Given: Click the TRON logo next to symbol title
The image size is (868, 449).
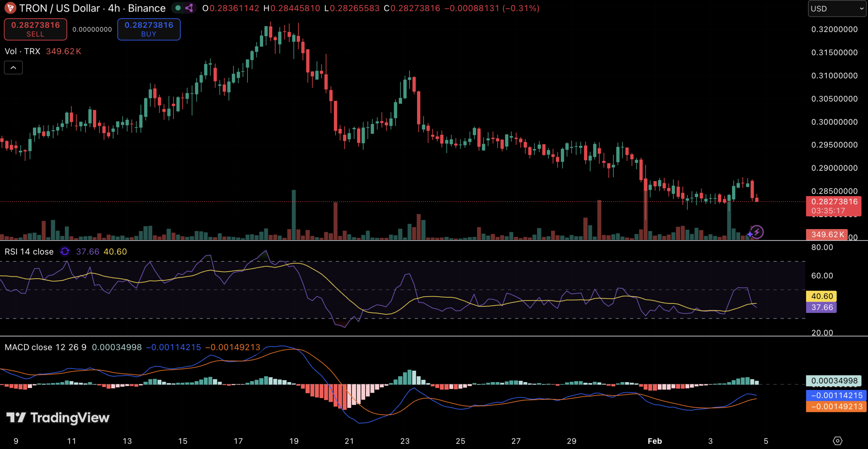Looking at the screenshot, I should pyautogui.click(x=10, y=8).
